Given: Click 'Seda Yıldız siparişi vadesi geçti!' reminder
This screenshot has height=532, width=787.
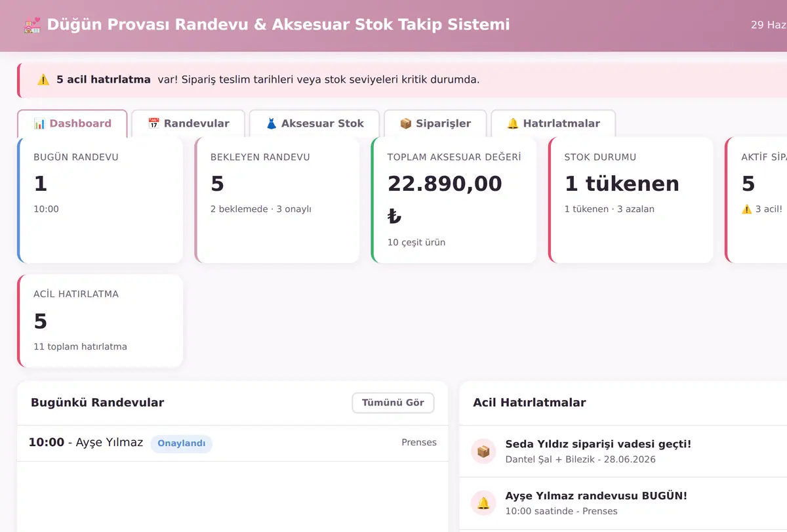Looking at the screenshot, I should [x=598, y=444].
